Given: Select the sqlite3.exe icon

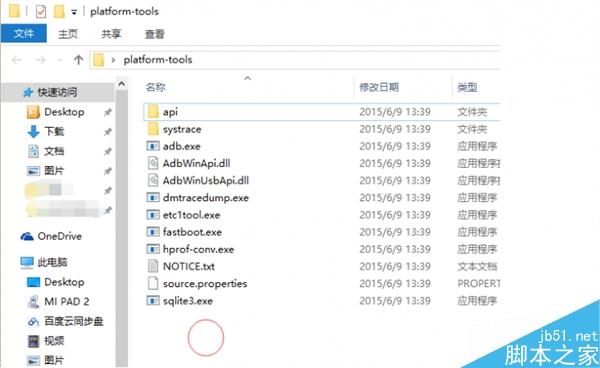Looking at the screenshot, I should (153, 301).
